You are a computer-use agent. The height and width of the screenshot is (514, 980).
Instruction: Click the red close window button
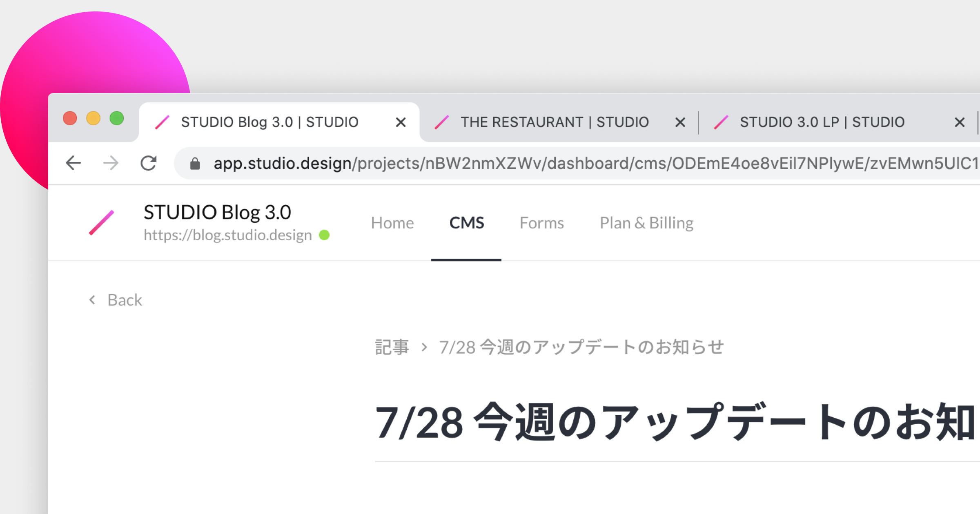70,118
